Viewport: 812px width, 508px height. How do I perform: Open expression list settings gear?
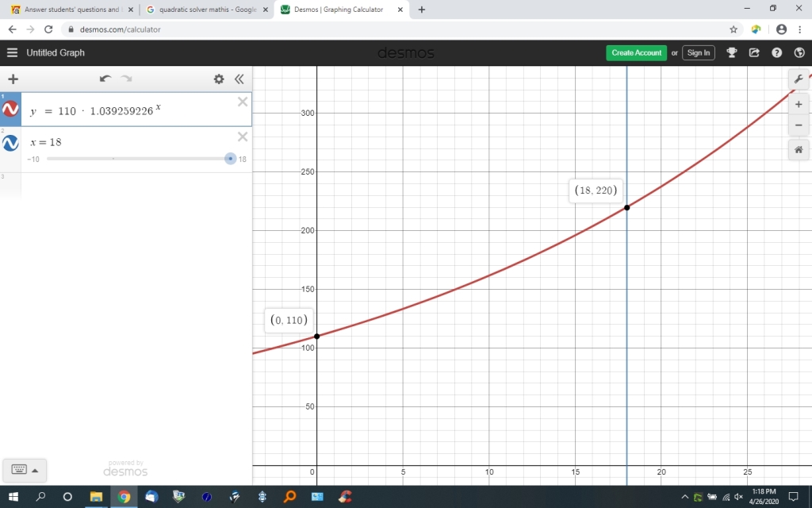[x=219, y=79]
